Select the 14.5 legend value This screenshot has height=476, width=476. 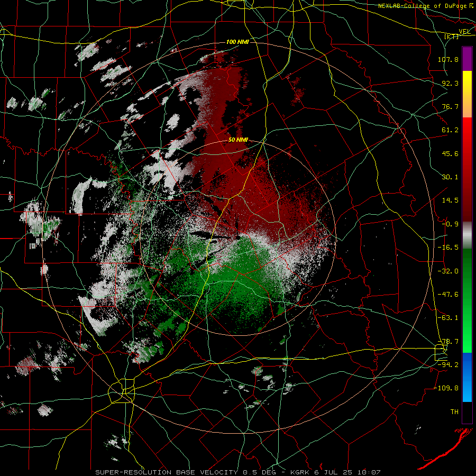450,200
